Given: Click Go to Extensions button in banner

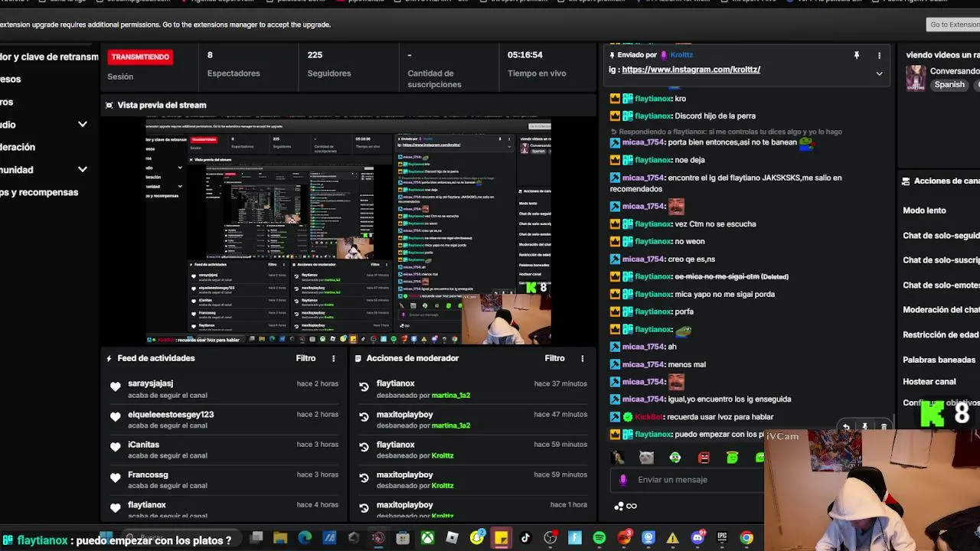Looking at the screenshot, I should (x=953, y=24).
